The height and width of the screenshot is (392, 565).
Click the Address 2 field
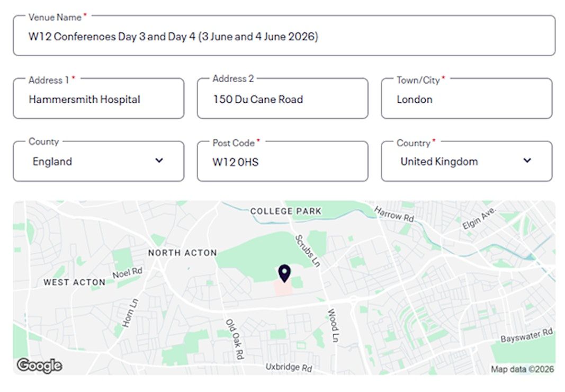282,100
